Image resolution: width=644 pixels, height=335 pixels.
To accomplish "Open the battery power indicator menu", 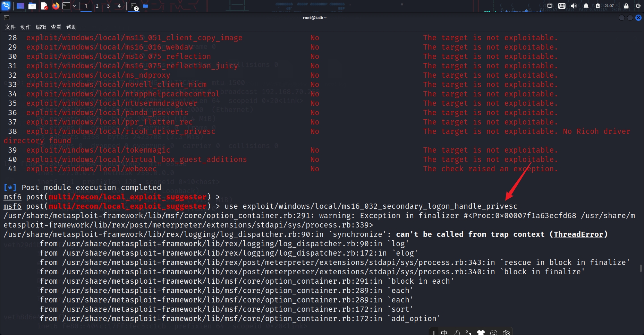I will [x=598, y=6].
